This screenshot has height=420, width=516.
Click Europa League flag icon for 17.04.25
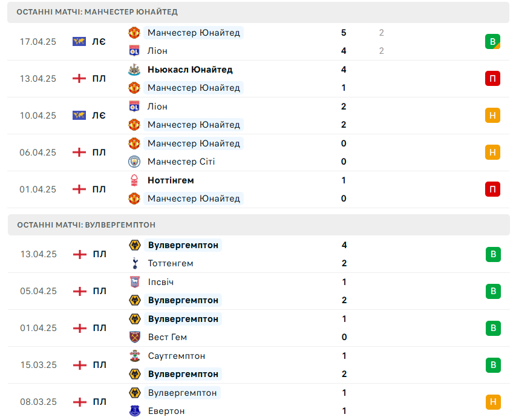[x=79, y=42]
